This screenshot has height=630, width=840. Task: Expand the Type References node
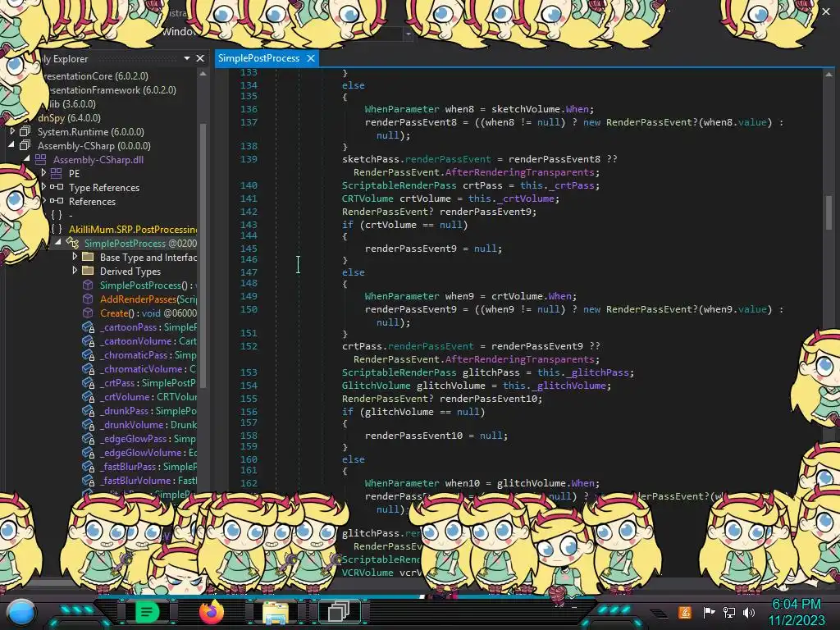[x=43, y=186]
